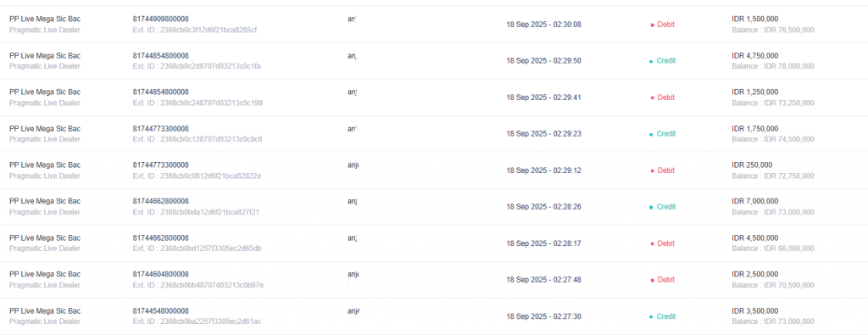Click timestamp 18 Sep 2025 - 02:29:12
The width and height of the screenshot is (868, 335).
[543, 170]
